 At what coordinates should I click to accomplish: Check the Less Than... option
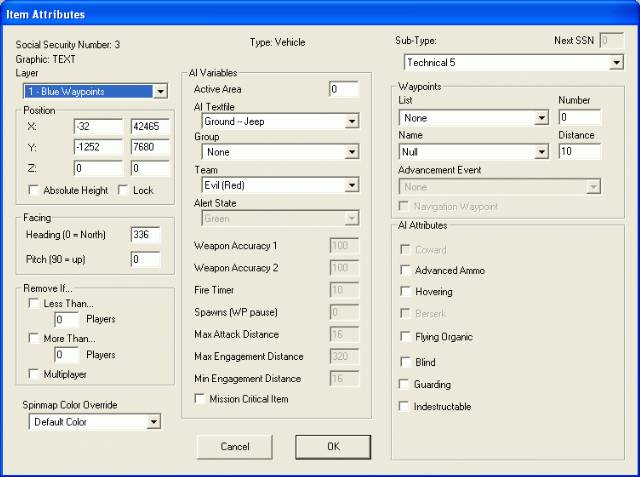coord(33,304)
